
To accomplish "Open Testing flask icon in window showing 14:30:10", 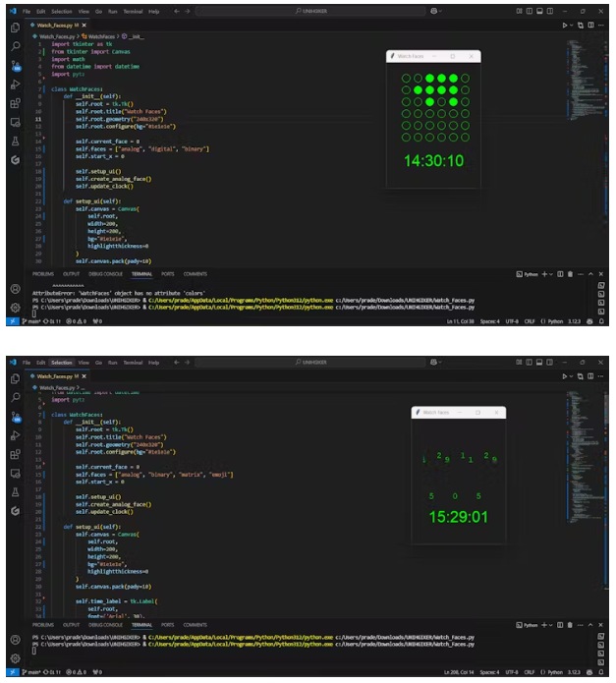I will pos(15,141).
